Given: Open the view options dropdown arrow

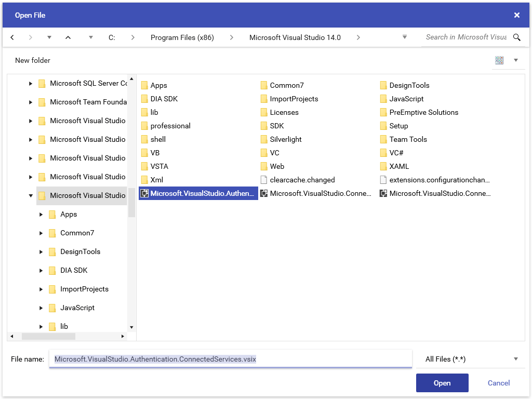Looking at the screenshot, I should click(x=516, y=60).
